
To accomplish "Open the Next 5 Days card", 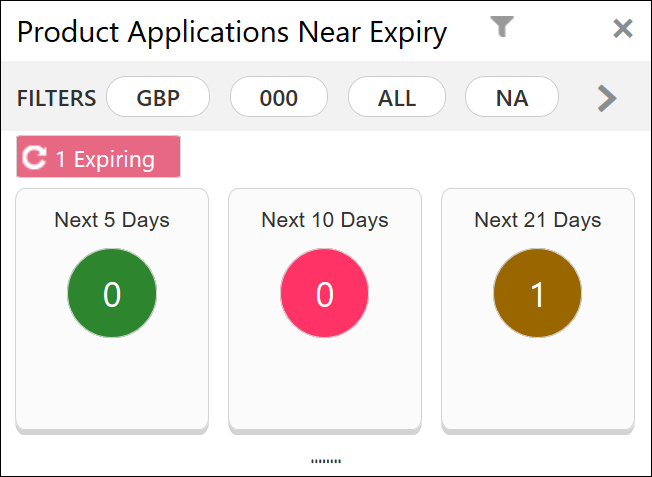I will (112, 311).
